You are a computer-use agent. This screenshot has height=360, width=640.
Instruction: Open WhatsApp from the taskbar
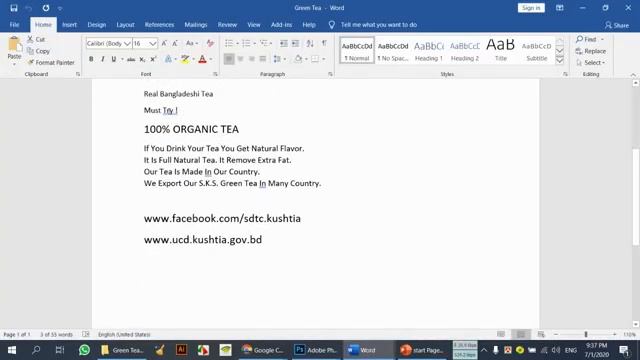click(84, 350)
